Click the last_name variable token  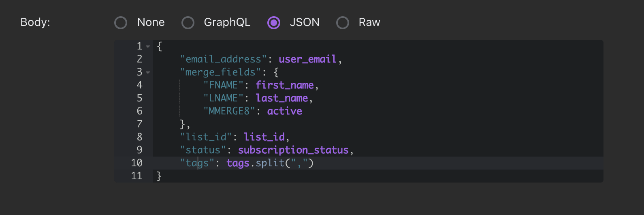(282, 98)
